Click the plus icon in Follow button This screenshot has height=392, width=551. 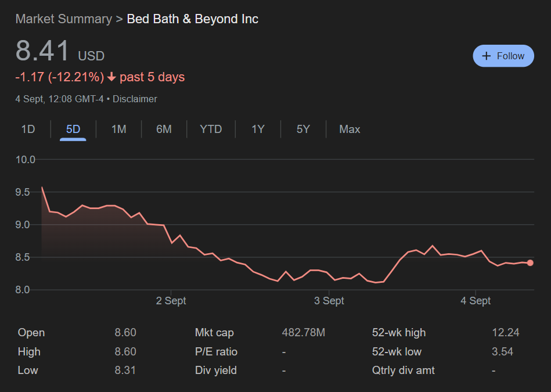click(487, 56)
